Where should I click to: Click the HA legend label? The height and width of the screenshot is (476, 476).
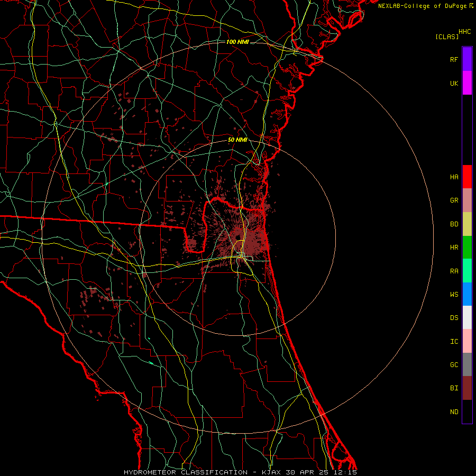coord(454,177)
